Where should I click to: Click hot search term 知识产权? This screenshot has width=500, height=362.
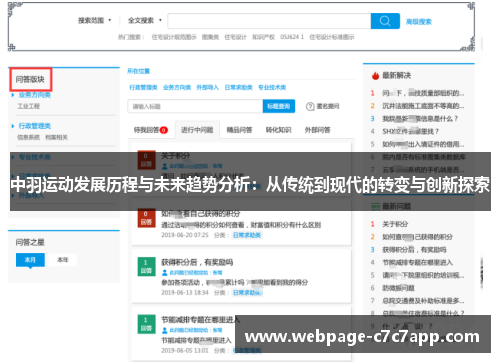point(263,37)
